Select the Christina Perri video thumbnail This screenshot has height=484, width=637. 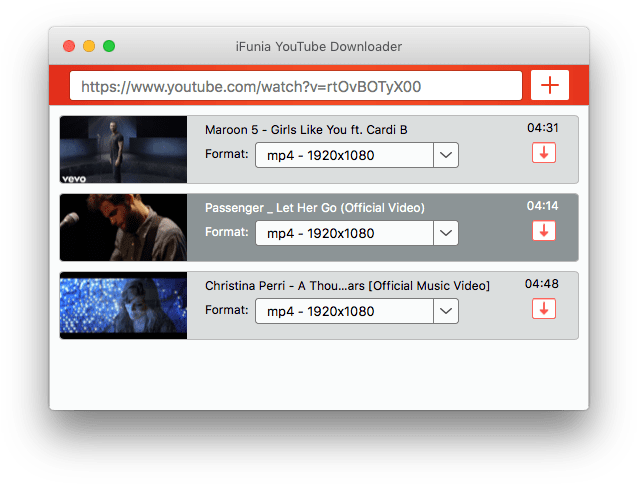point(123,306)
